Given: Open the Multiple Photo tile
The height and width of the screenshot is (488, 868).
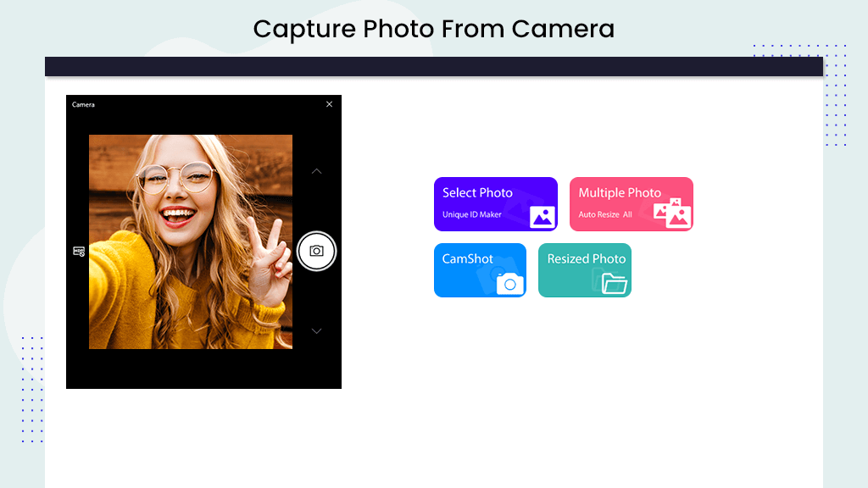Looking at the screenshot, I should (x=631, y=204).
